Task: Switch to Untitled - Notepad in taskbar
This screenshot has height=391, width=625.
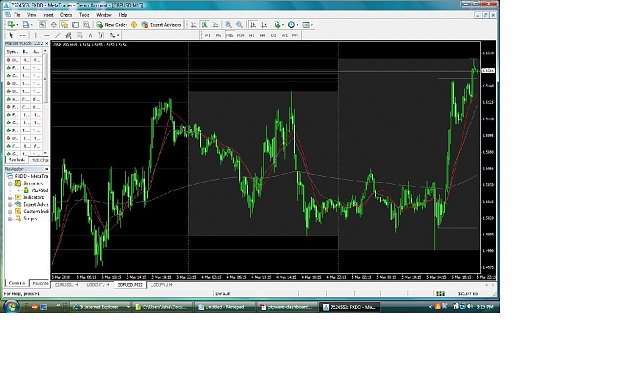Action: tap(225, 307)
